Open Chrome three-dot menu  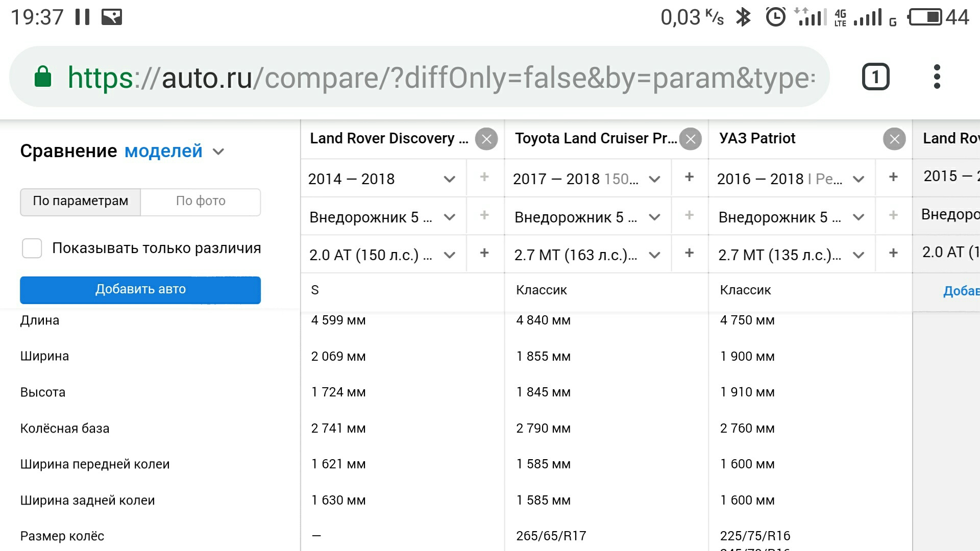coord(936,77)
